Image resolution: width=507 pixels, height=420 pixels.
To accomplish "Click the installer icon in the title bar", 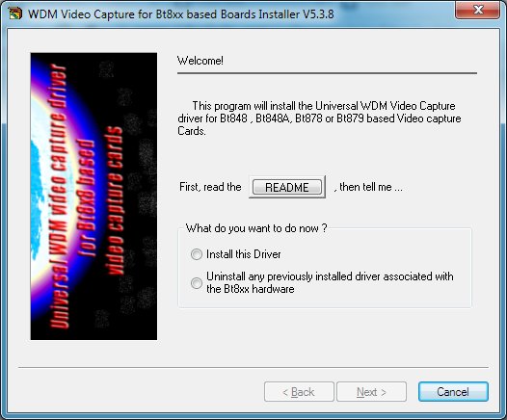I will point(15,13).
